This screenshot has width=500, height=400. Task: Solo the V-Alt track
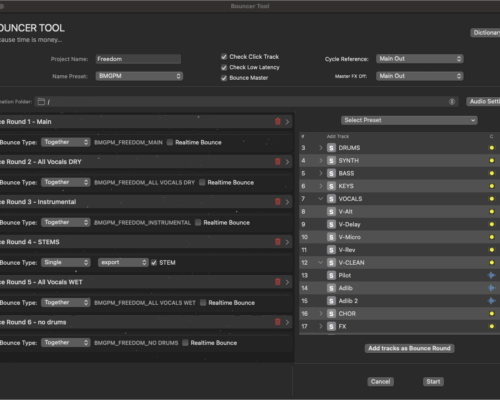tap(331, 212)
